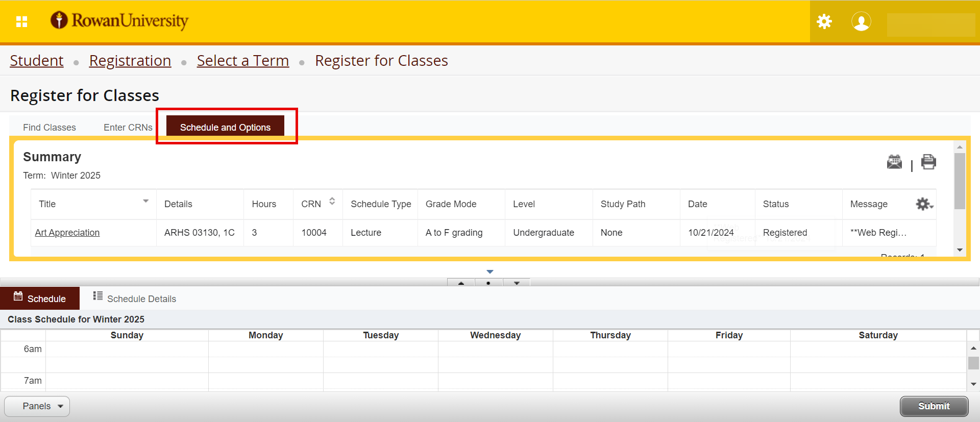
Task: Click the Wednesday column header in schedule
Action: (496, 335)
